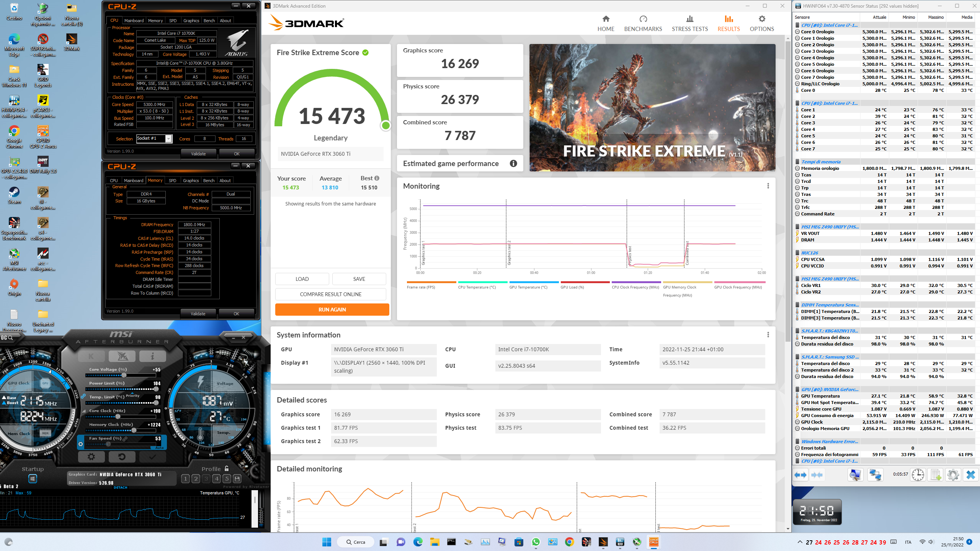Open Afterburner settings gear button
Viewport: 980px width, 551px height.
91,456
